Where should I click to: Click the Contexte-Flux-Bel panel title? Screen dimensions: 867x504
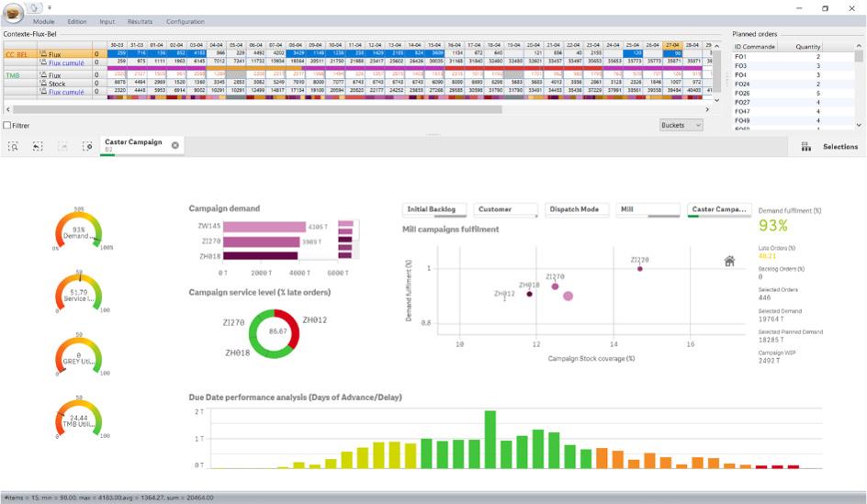(x=30, y=34)
